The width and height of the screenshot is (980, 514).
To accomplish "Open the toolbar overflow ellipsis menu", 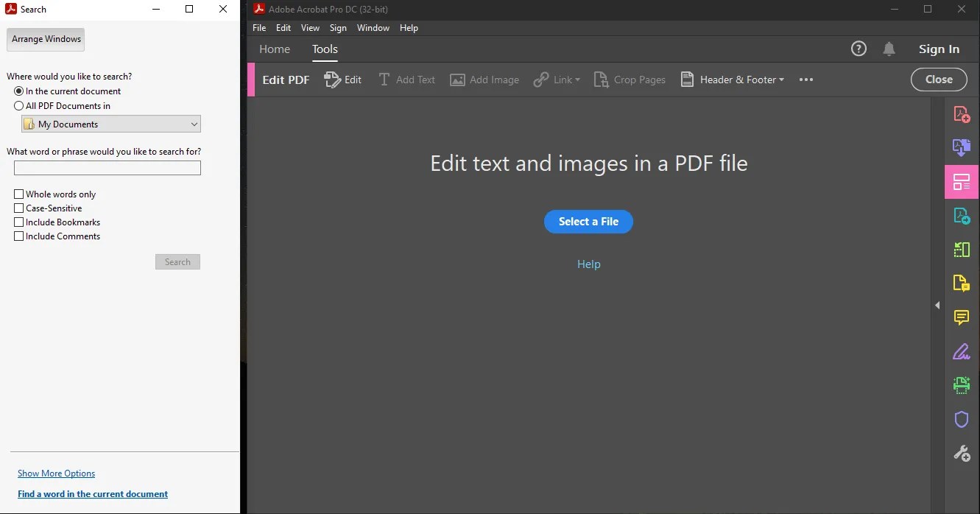I will point(805,80).
